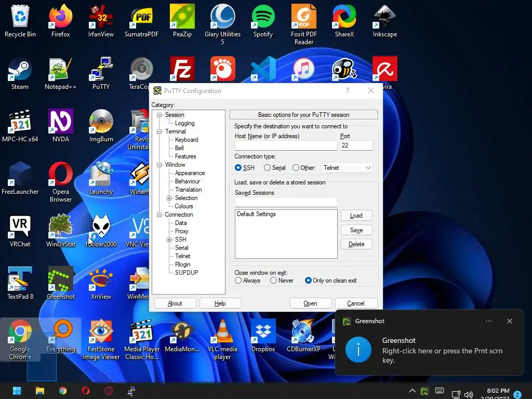Select Appearance category in tree
The width and height of the screenshot is (532, 399).
190,173
